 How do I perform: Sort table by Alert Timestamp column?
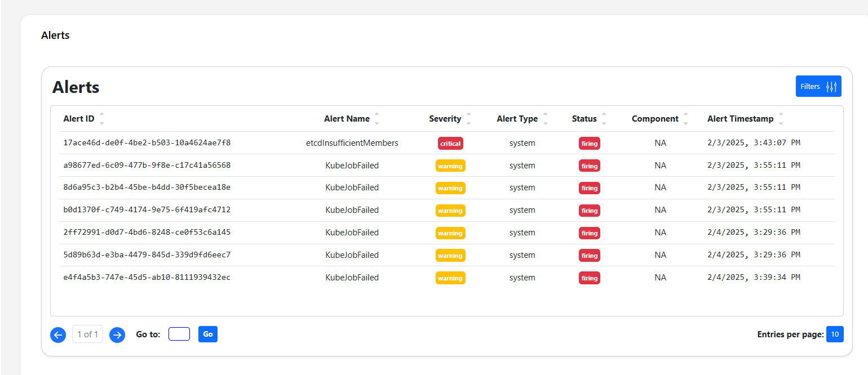coord(781,119)
